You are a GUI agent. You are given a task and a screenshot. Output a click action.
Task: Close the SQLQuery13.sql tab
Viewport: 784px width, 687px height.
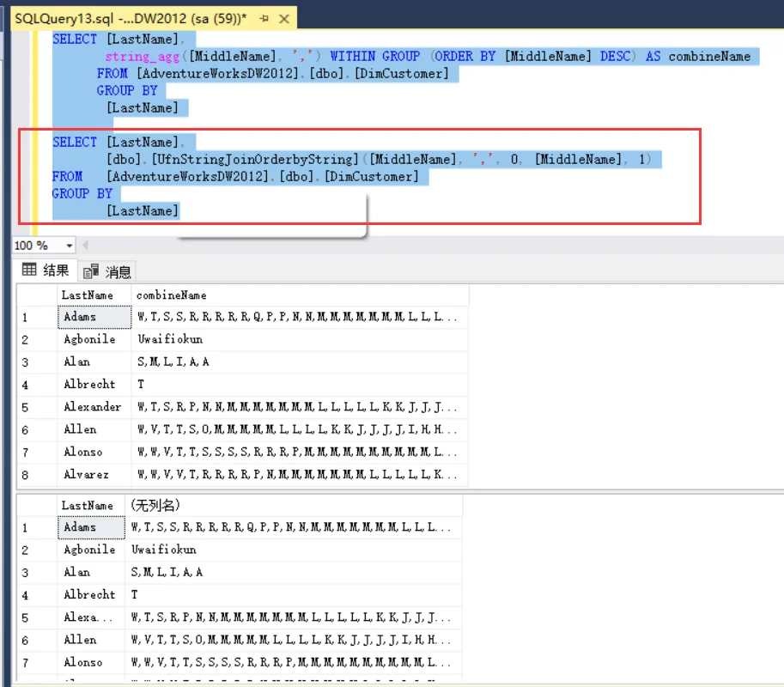(284, 19)
